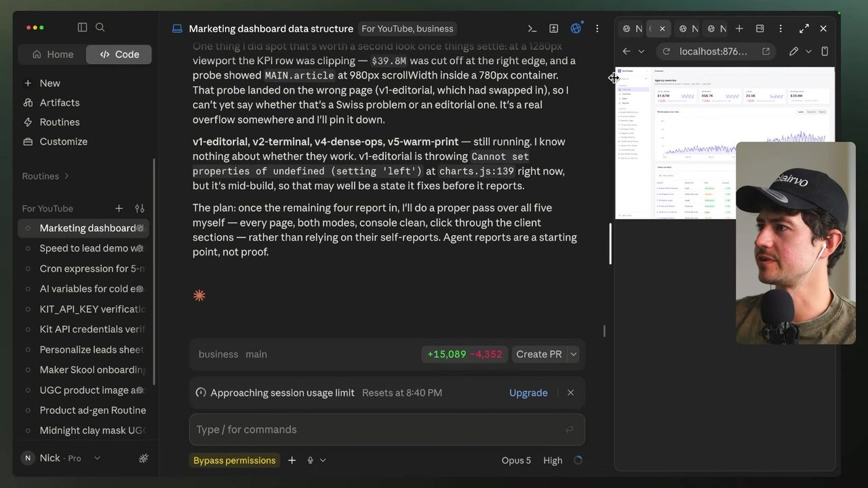
Task: Select the first preview browser tab
Action: click(x=632, y=28)
